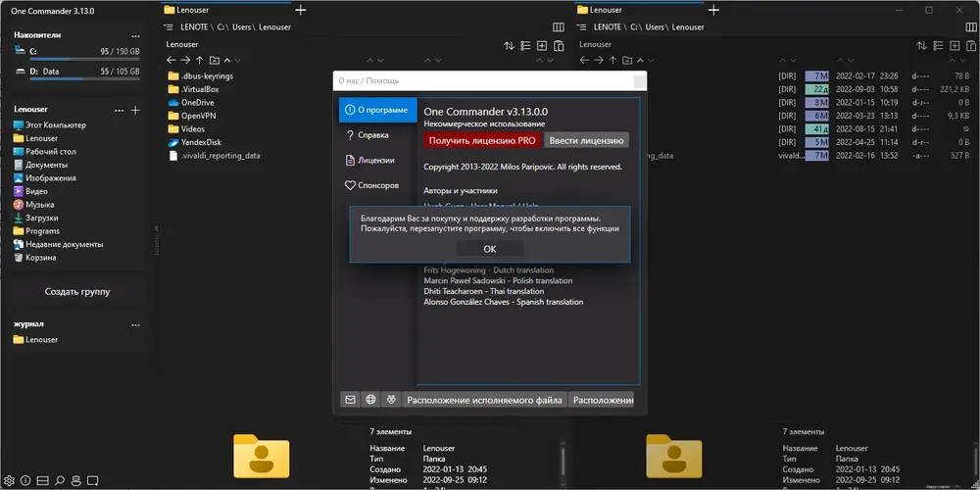Toggle dual-pane layout icon in bottom bar
This screenshot has width=980, height=490.
(42, 480)
